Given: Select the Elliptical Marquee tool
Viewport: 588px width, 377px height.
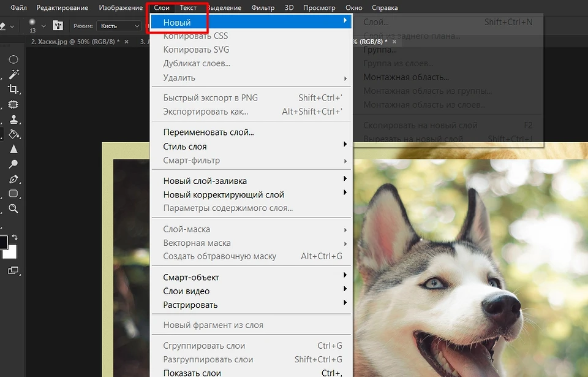Looking at the screenshot, I should (x=13, y=59).
